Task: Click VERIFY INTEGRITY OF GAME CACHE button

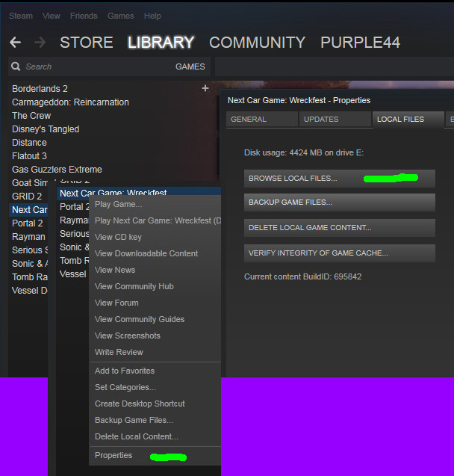Action: pyautogui.click(x=340, y=253)
